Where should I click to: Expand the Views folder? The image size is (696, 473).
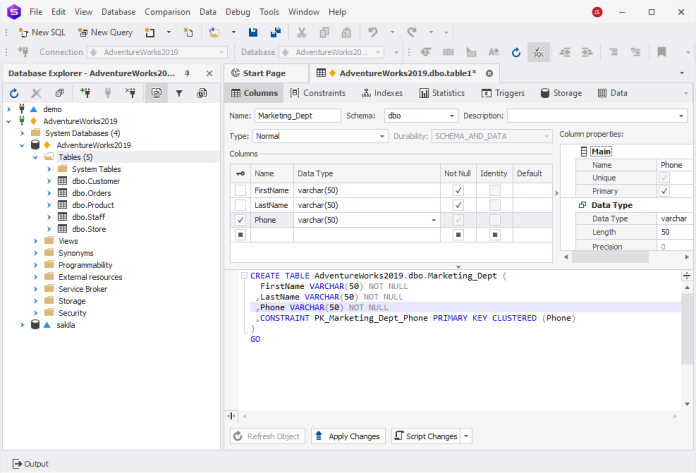[x=37, y=241]
